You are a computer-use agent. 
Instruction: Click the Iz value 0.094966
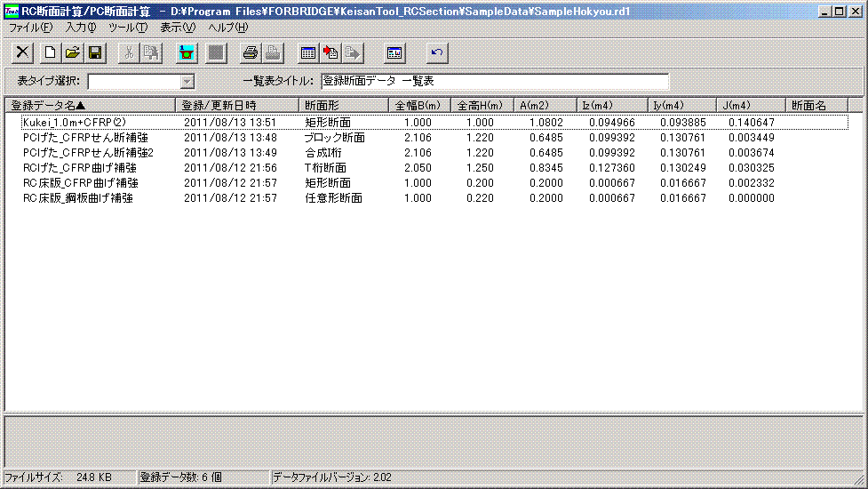pyautogui.click(x=612, y=123)
